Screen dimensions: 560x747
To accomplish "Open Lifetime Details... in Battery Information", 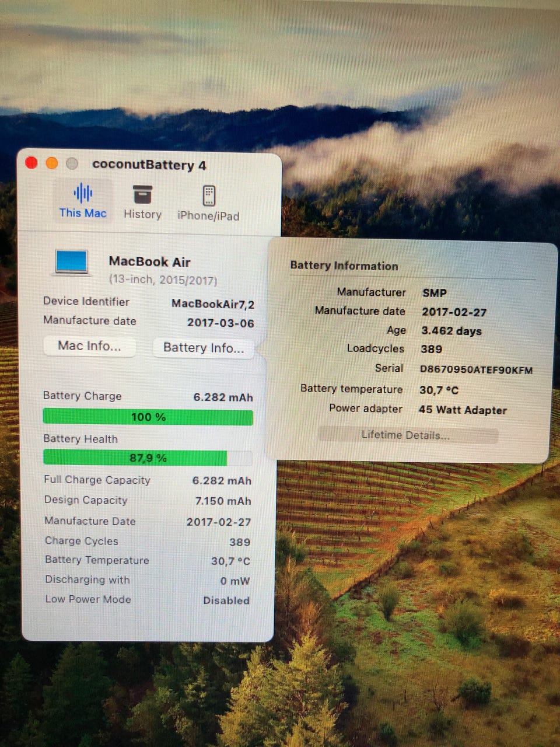I will tap(408, 435).
